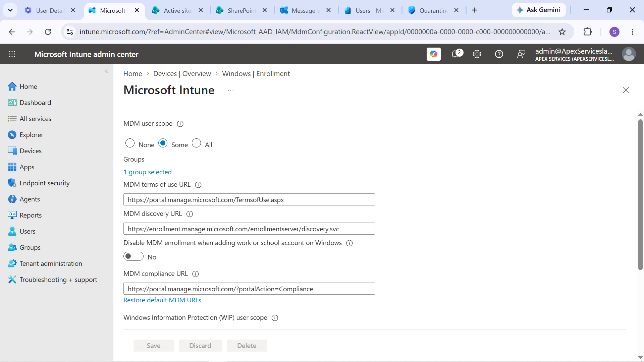644x362 pixels.
Task: Go to Windows | Enrollment breadcrumb
Action: click(x=256, y=74)
